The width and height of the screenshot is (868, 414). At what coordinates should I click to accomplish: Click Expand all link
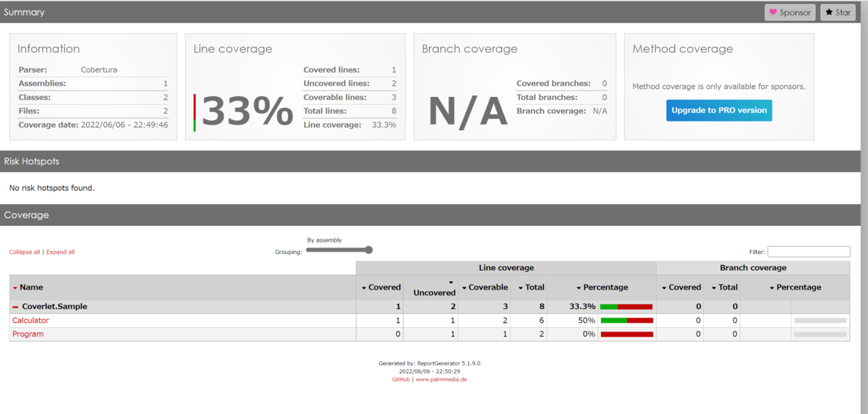coord(60,252)
